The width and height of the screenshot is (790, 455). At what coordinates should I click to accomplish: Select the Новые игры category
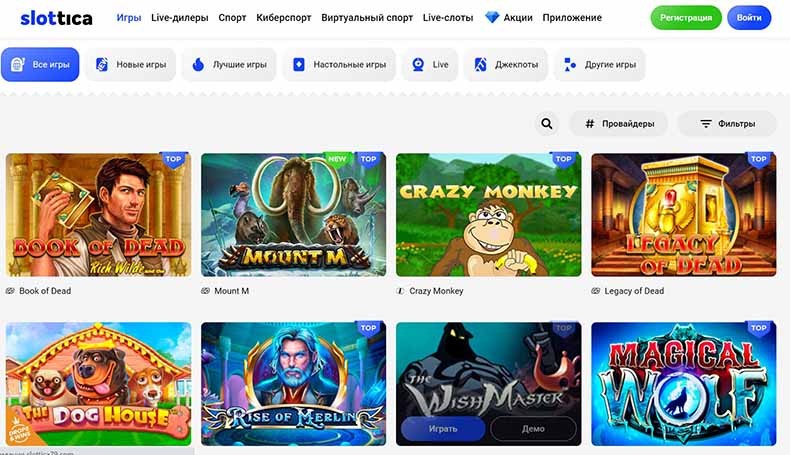130,64
